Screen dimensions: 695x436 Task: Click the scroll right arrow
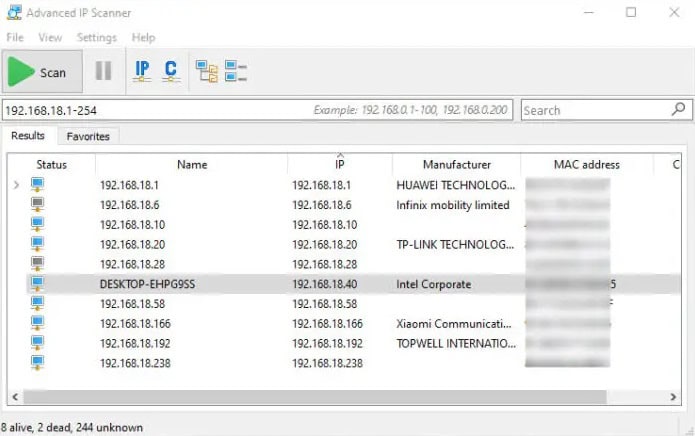[x=673, y=397]
